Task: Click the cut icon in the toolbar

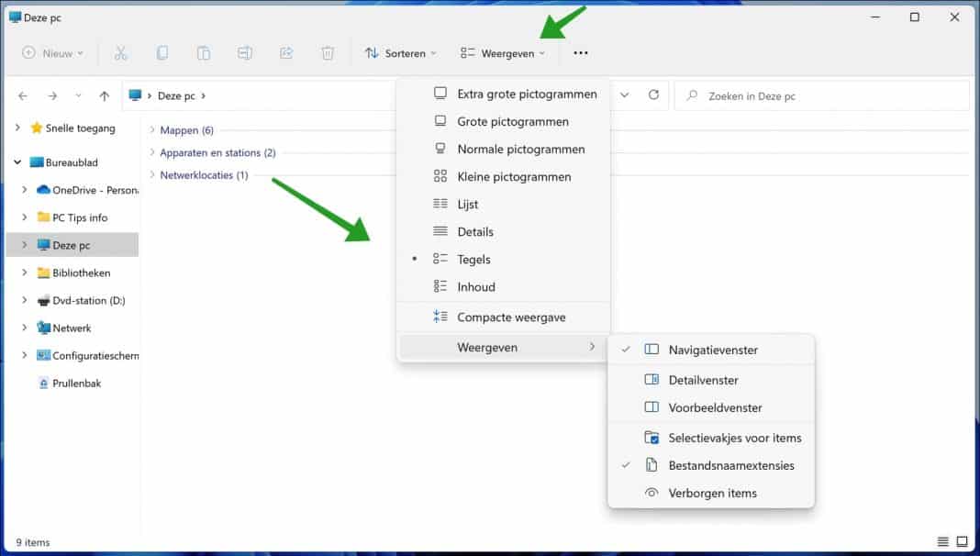Action: tap(120, 53)
